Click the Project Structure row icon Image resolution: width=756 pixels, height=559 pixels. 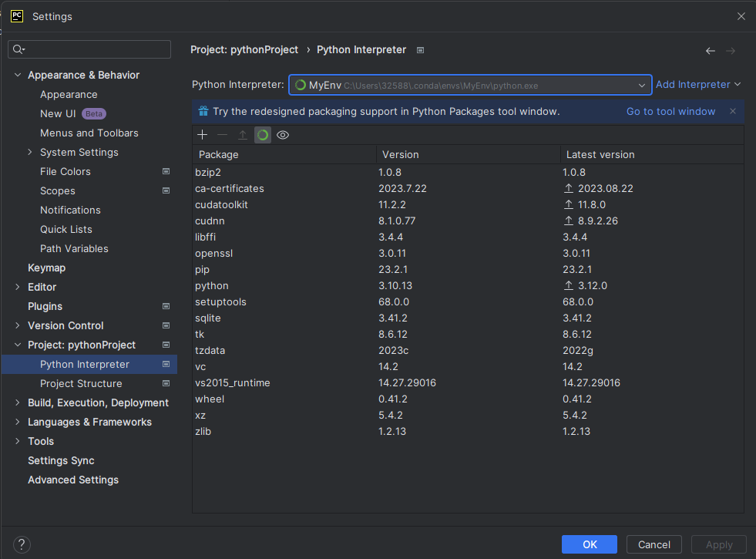166,383
